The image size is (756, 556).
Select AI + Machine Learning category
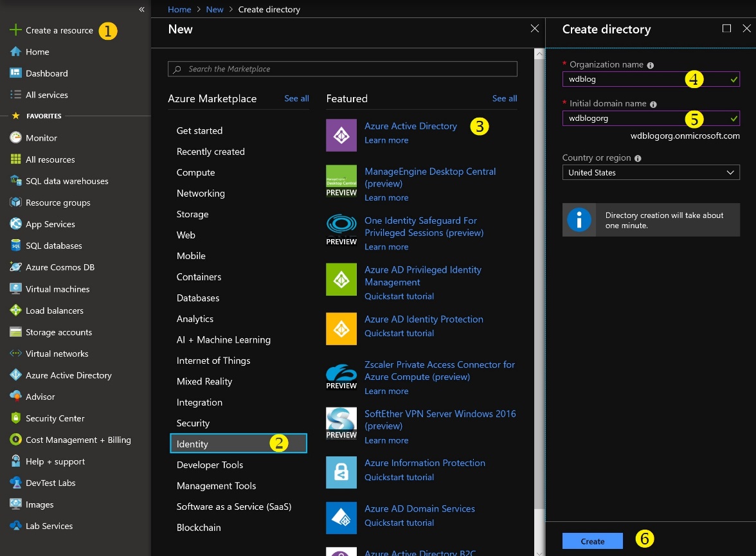(x=224, y=339)
